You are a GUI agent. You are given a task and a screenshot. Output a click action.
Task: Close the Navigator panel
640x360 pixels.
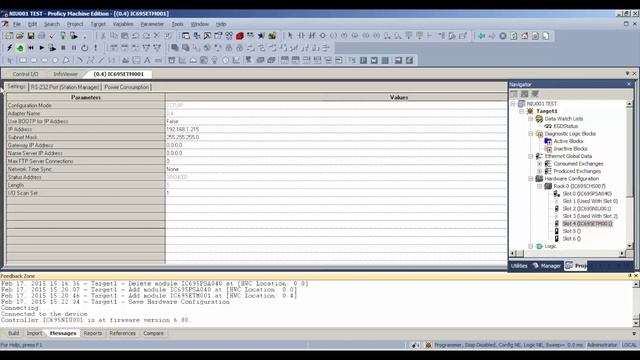(629, 84)
